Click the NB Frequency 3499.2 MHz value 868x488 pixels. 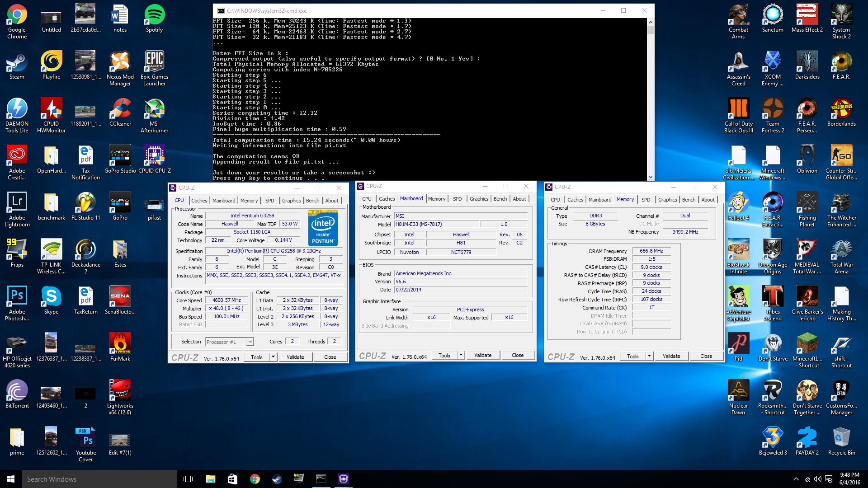tap(685, 232)
